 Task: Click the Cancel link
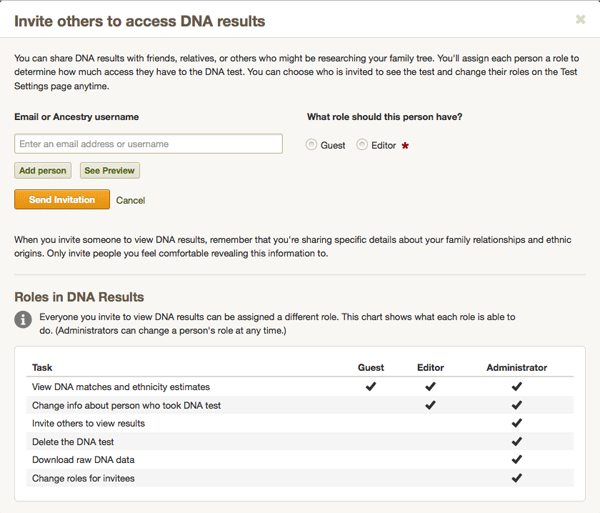click(130, 200)
